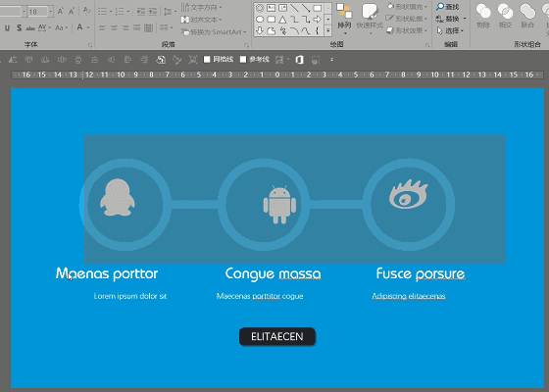Select curve shape in gallery
Image resolution: width=549 pixels, height=392 pixels.
[306, 30]
